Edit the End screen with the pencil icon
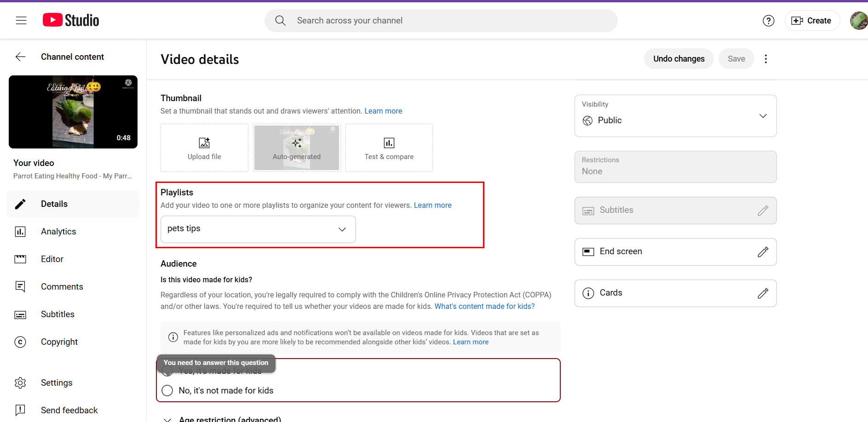 point(763,251)
